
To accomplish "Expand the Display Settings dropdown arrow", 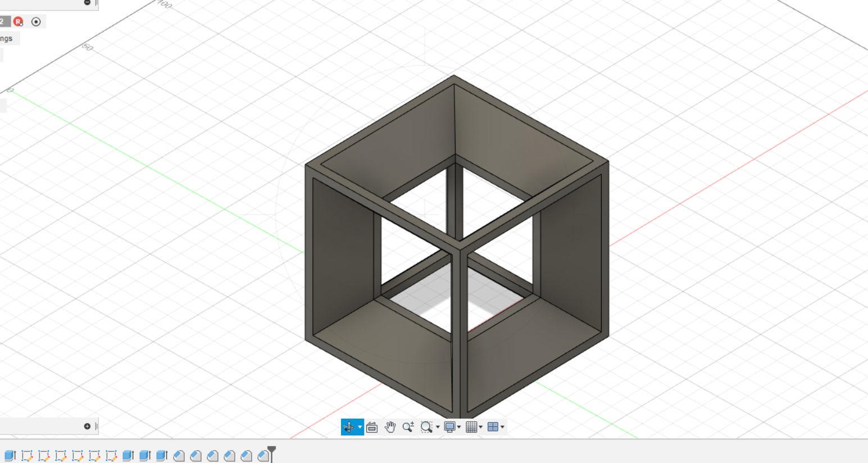I will [x=459, y=427].
